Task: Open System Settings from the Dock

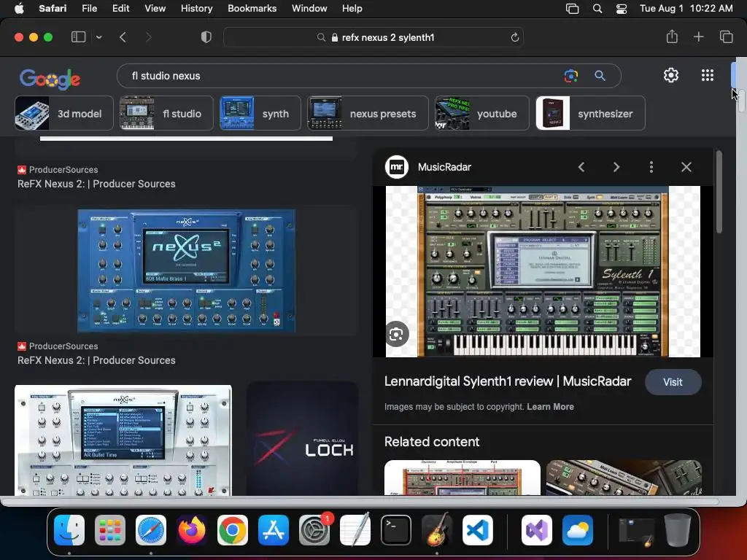Action: tap(314, 530)
